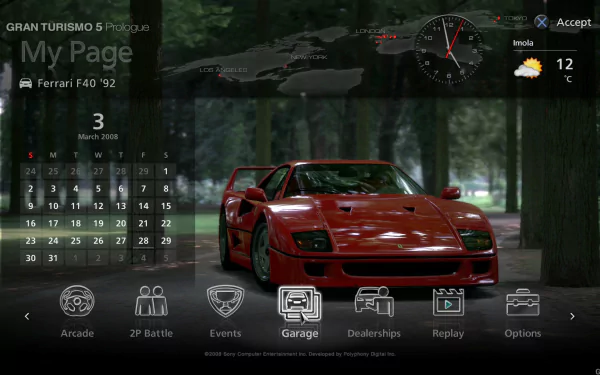
Task: Select calendar day 10
Action: click(53, 206)
